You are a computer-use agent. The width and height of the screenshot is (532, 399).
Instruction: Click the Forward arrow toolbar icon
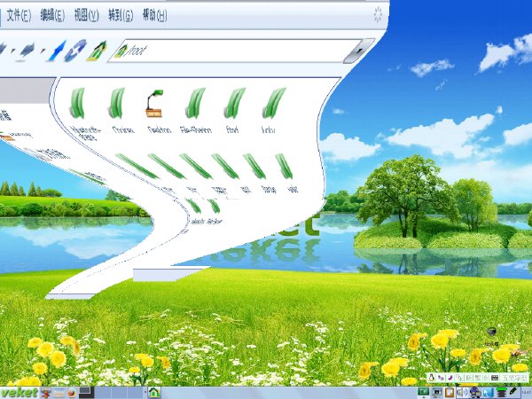(x=27, y=51)
